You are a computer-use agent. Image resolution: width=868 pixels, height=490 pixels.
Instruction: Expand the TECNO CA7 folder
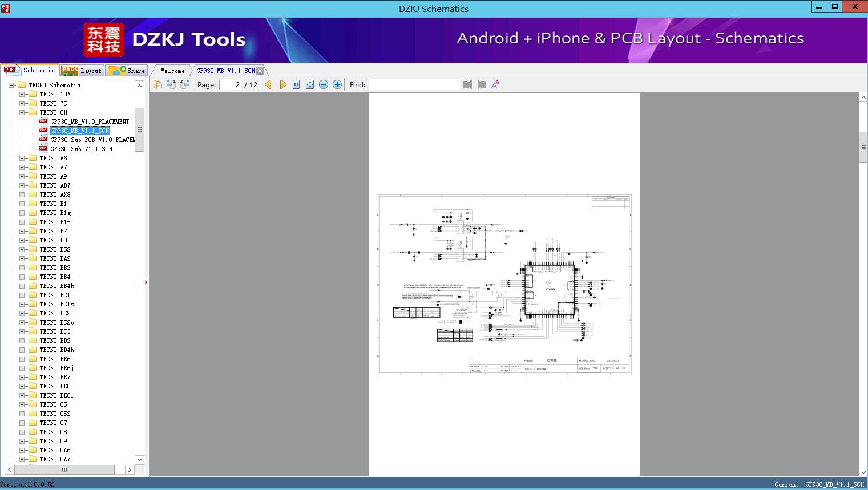pyautogui.click(x=22, y=459)
